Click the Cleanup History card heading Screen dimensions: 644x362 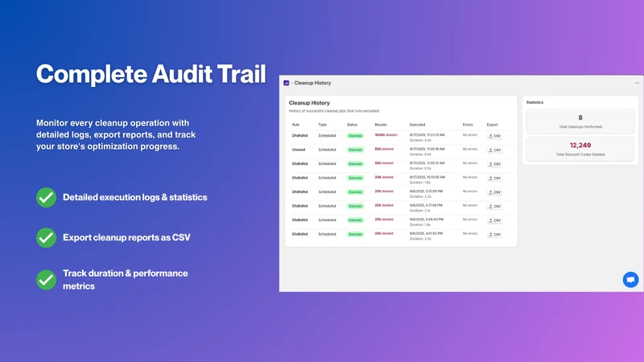click(309, 103)
